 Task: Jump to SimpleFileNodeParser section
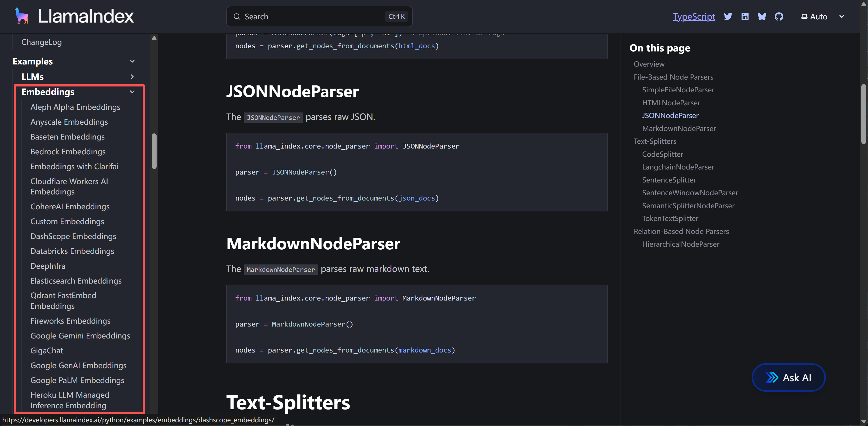coord(678,90)
